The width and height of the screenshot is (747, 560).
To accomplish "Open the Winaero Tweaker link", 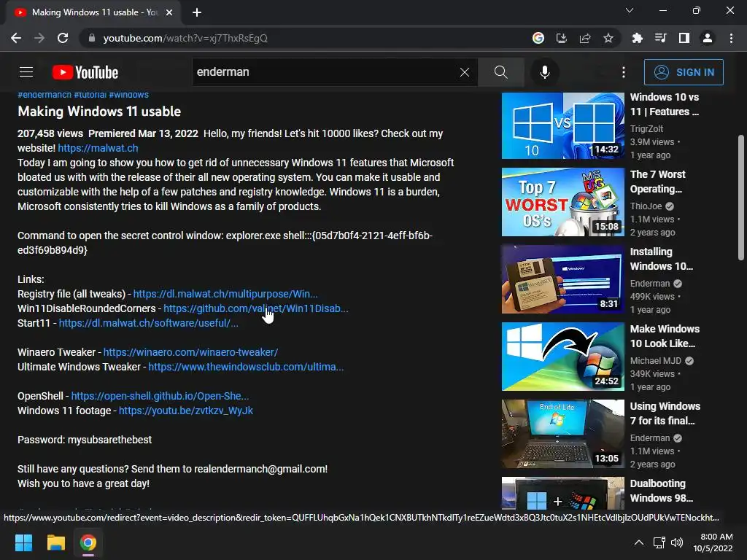I will click(190, 352).
